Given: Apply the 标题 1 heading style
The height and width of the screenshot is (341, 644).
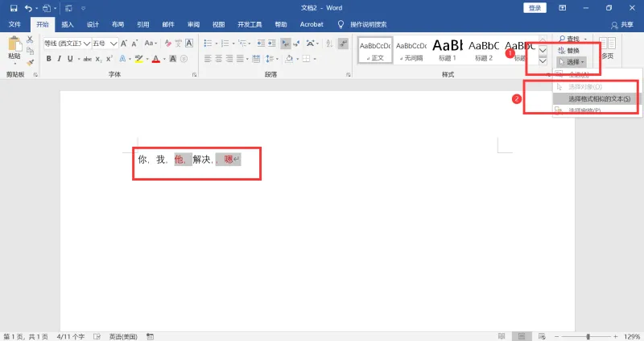Looking at the screenshot, I should (x=448, y=51).
